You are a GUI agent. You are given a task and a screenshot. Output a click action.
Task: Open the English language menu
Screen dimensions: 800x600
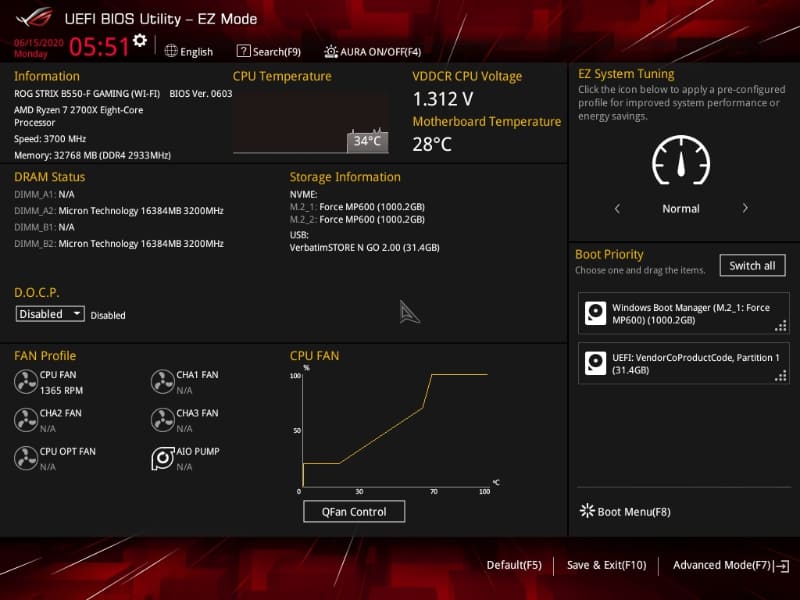pyautogui.click(x=188, y=51)
